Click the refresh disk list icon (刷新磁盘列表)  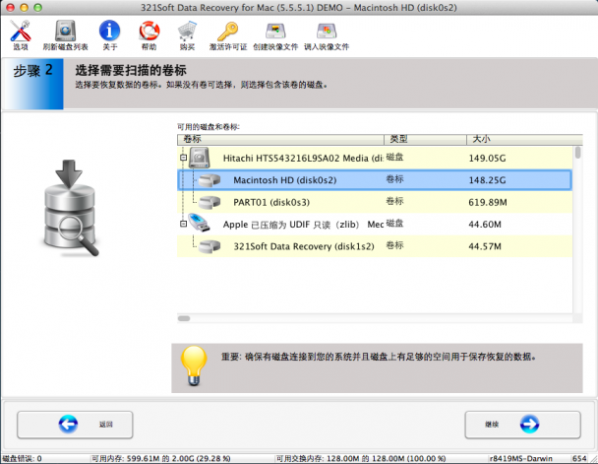pos(65,31)
